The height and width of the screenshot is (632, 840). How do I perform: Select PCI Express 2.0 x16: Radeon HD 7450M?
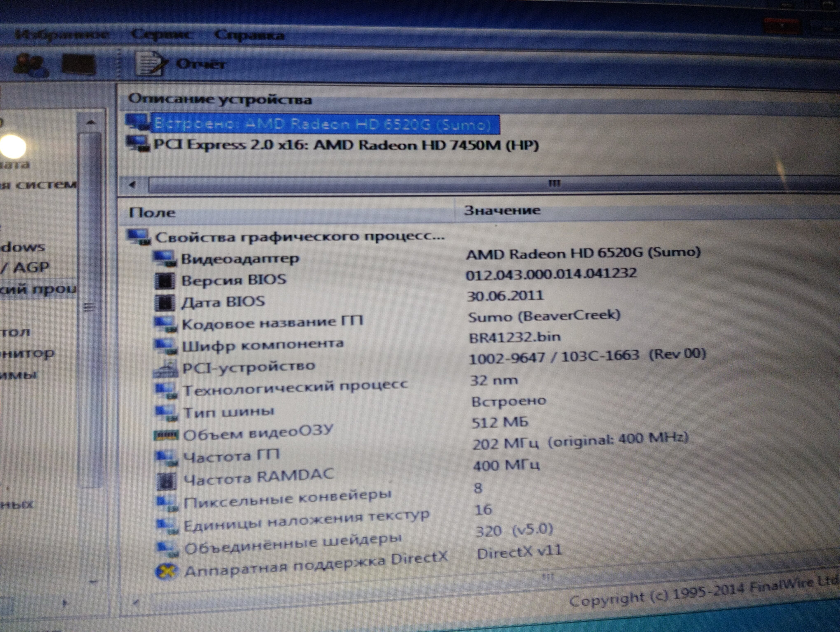(346, 145)
